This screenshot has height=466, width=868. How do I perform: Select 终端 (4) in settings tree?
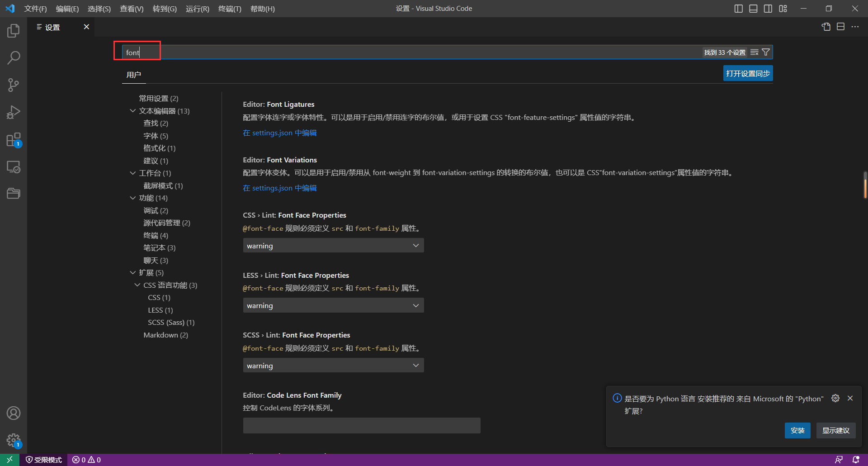coord(156,235)
